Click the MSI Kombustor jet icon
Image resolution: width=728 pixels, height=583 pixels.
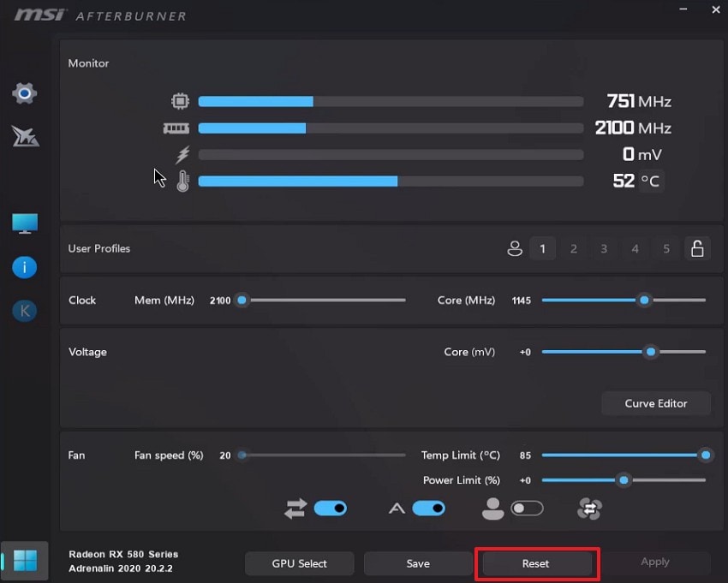tap(25, 136)
